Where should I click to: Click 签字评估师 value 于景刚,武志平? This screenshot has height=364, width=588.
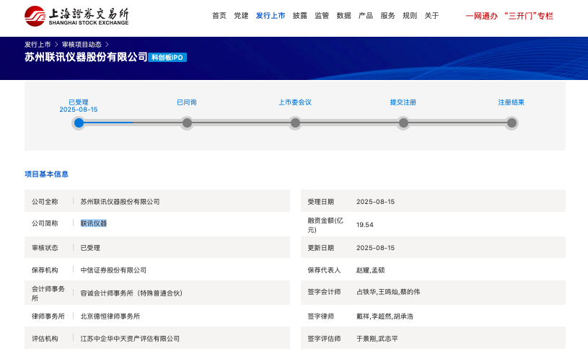pos(377,339)
